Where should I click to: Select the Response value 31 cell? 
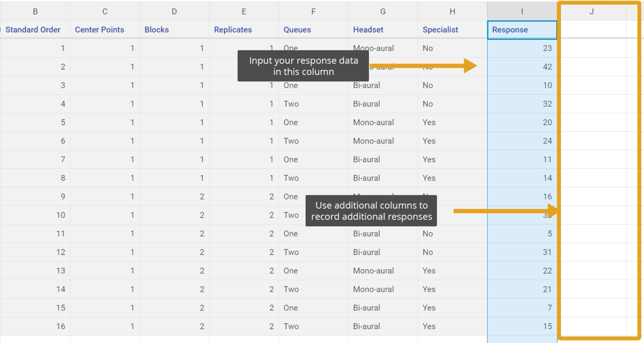[x=522, y=252]
